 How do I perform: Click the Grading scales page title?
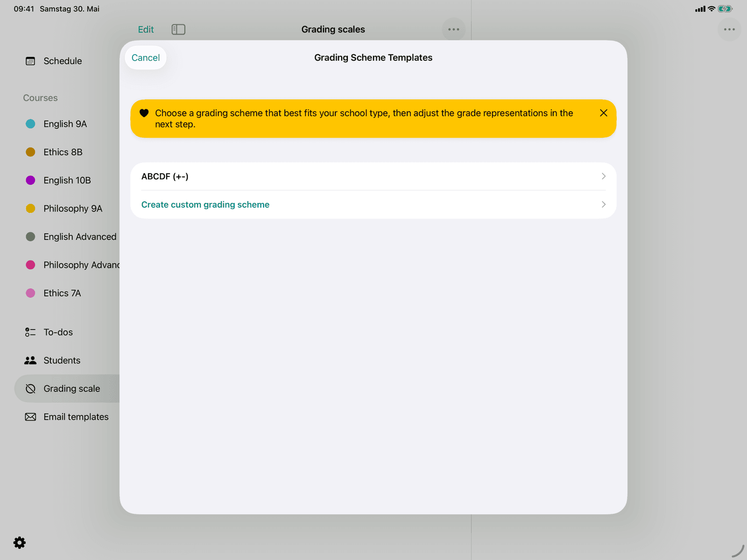click(333, 29)
